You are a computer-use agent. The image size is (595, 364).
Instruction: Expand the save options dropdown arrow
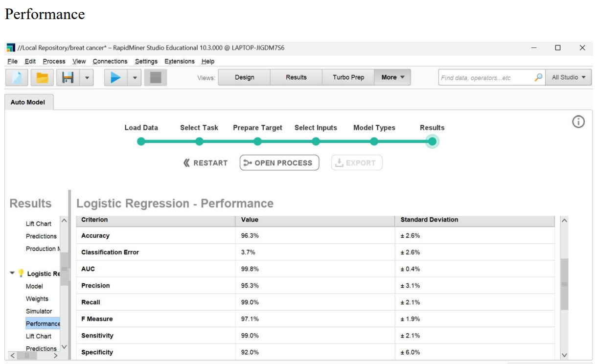coord(86,77)
